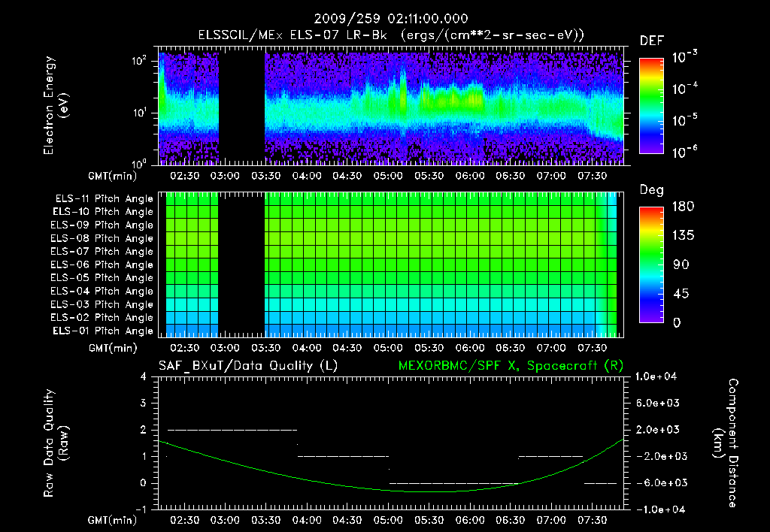This screenshot has width=770, height=532.
Task: Click the 10^2 tick on the energy axis
Action: tap(139, 61)
